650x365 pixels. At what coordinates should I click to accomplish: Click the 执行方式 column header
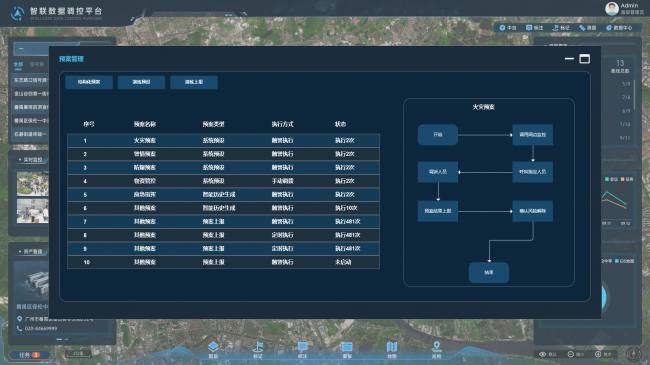point(282,124)
